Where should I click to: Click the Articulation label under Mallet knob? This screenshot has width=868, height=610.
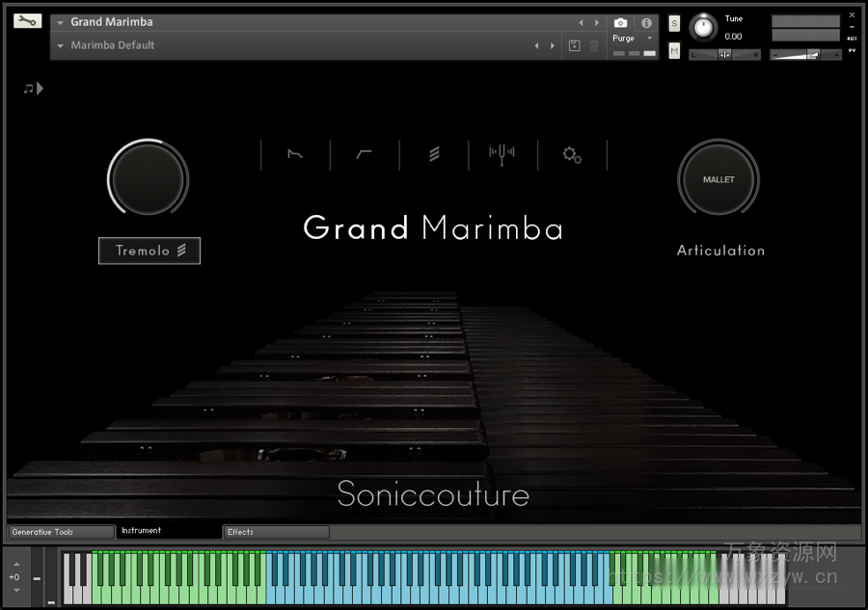[720, 250]
